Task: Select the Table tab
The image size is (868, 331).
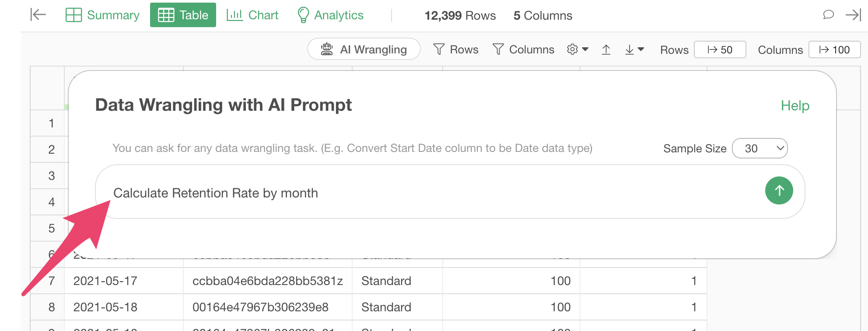Action: point(183,15)
